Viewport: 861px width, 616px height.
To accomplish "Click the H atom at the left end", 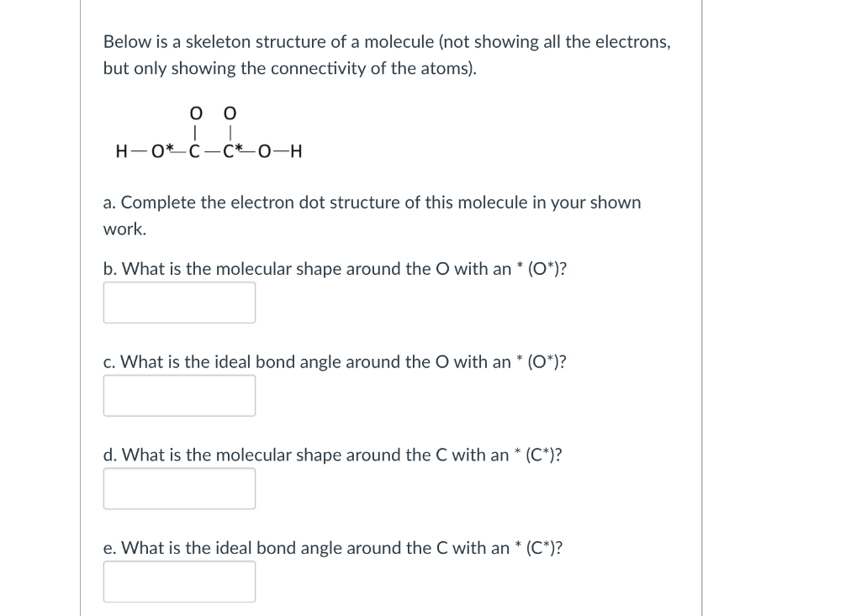I will [122, 152].
